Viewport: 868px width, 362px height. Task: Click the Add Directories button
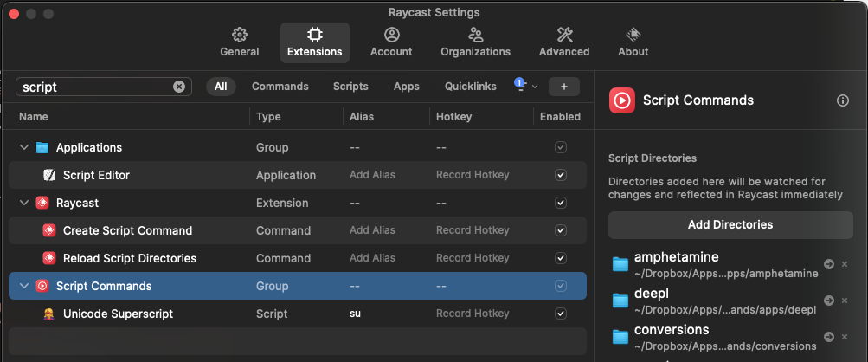point(730,224)
